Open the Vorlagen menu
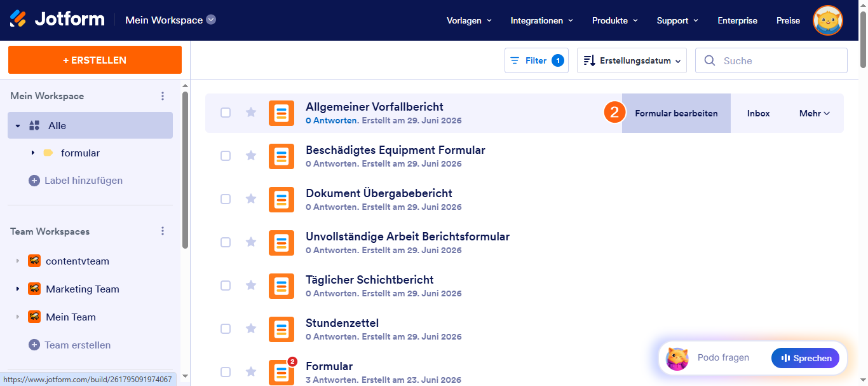The image size is (868, 386). coord(469,20)
